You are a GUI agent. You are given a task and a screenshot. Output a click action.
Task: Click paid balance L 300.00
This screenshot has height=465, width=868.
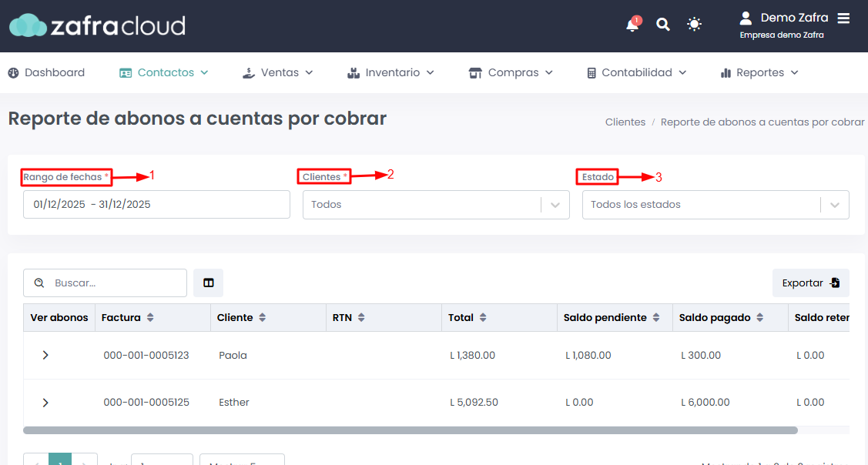pos(701,356)
